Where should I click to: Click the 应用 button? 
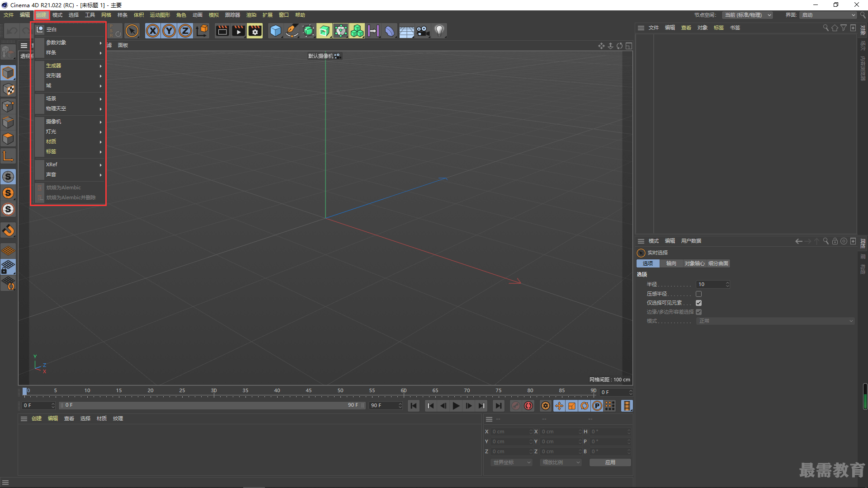pyautogui.click(x=610, y=462)
